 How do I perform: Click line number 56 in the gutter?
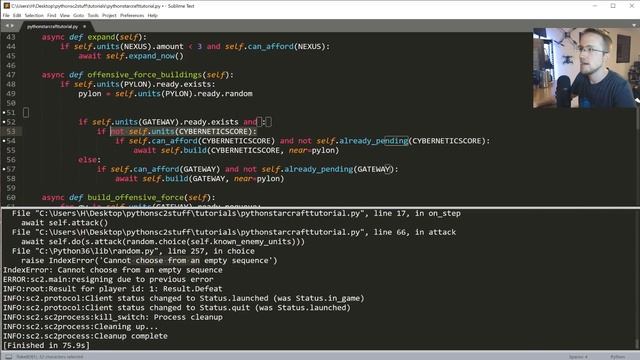tap(11, 160)
